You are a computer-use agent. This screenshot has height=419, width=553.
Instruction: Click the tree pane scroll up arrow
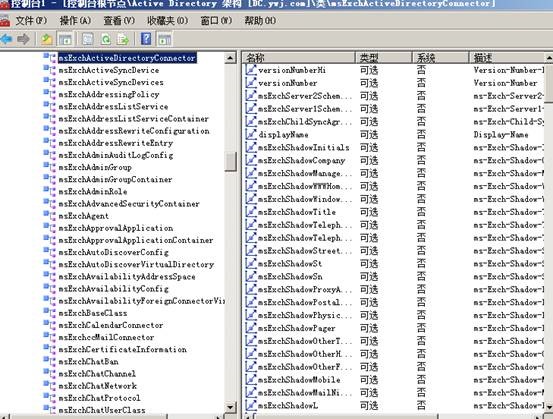(x=230, y=57)
